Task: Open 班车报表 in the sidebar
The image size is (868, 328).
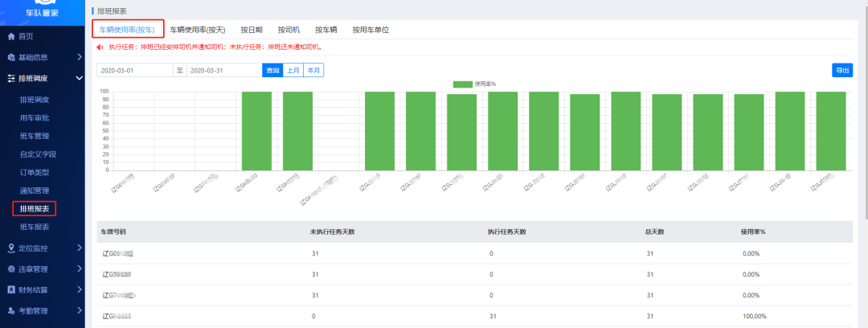Action: [35, 227]
